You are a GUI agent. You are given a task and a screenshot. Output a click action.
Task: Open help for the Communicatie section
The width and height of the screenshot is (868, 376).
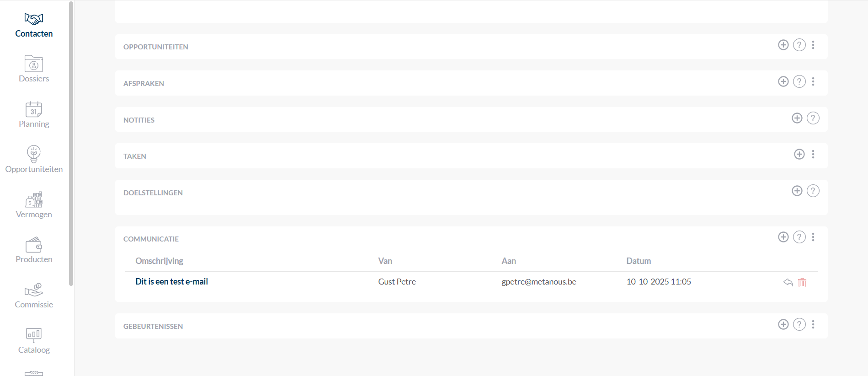click(x=799, y=237)
